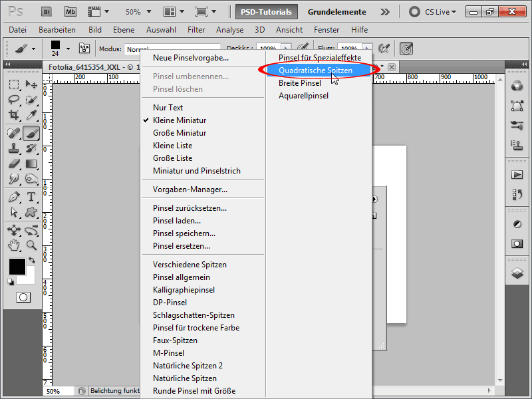Screen dimensions: 532x399
Task: Select the Lasso tool
Action: [x=14, y=100]
